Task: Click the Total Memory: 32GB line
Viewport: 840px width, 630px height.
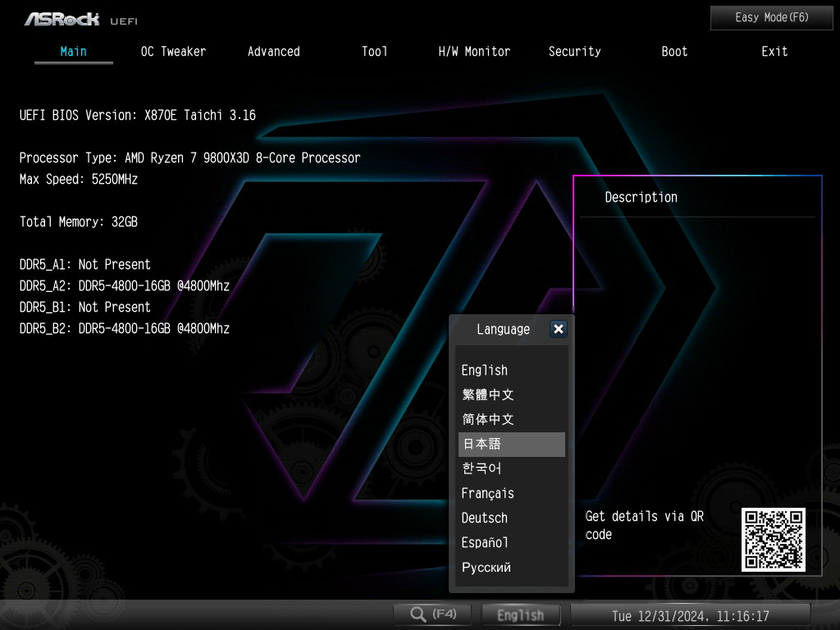Action: tap(79, 221)
